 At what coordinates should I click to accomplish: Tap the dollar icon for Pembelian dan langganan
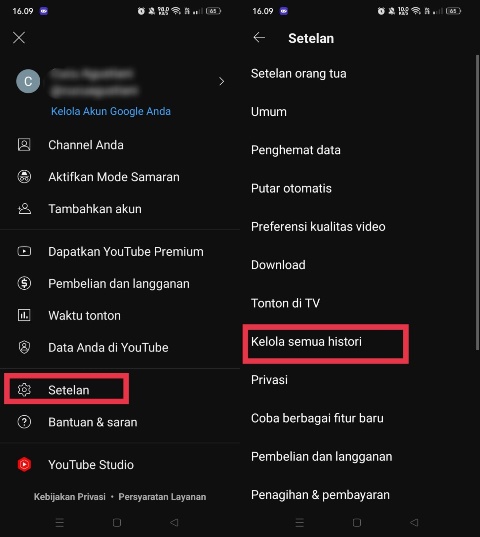click(x=24, y=283)
